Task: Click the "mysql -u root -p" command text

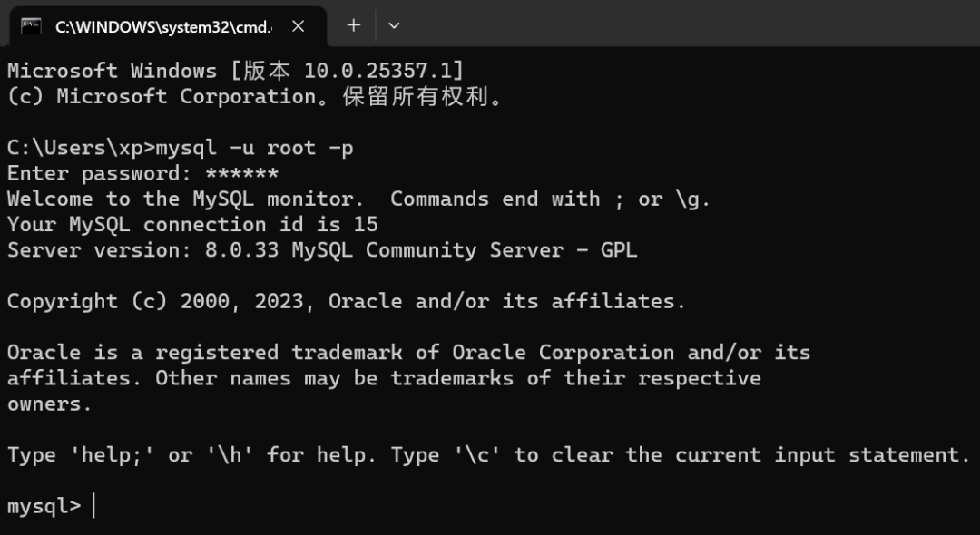Action: pyautogui.click(x=255, y=148)
